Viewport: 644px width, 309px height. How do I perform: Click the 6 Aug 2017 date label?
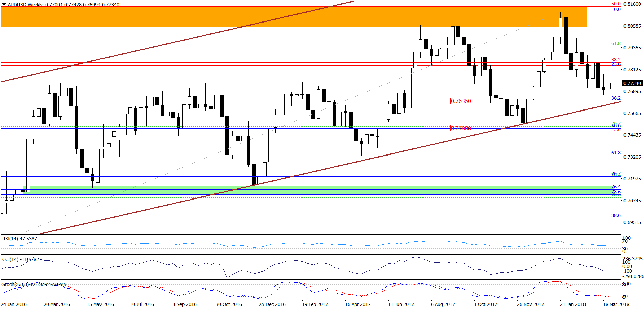click(443, 304)
